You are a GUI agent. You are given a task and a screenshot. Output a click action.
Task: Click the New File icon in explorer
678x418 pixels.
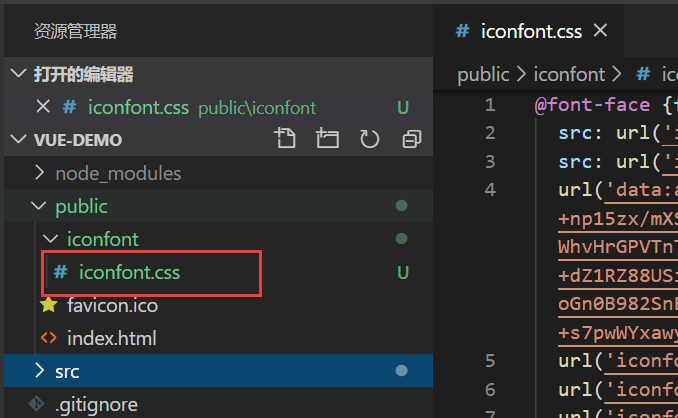point(287,140)
